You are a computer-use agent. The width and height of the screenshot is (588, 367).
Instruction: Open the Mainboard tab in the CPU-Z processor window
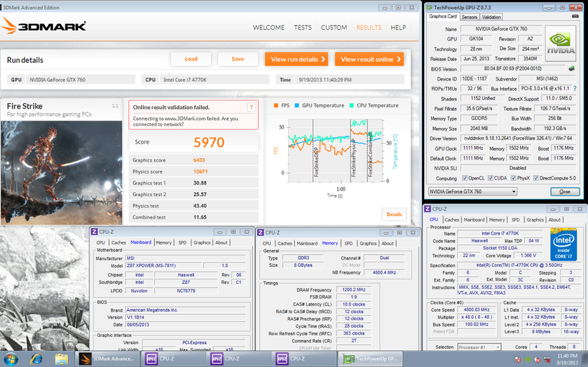(x=474, y=220)
